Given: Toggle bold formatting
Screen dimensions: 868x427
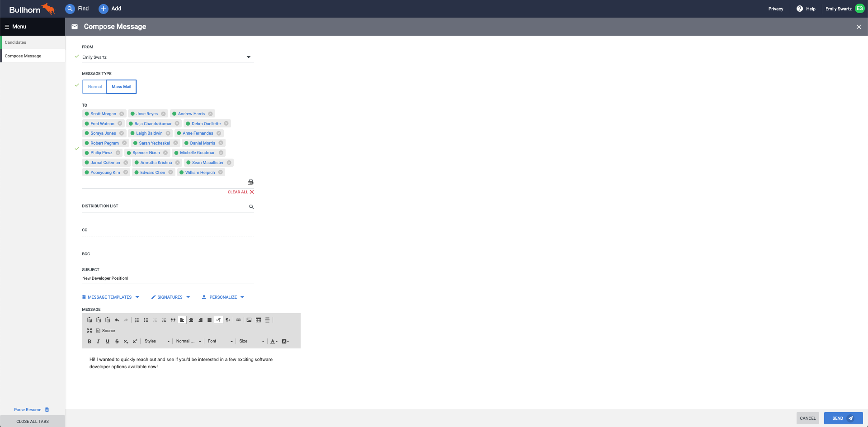Looking at the screenshot, I should (90, 342).
